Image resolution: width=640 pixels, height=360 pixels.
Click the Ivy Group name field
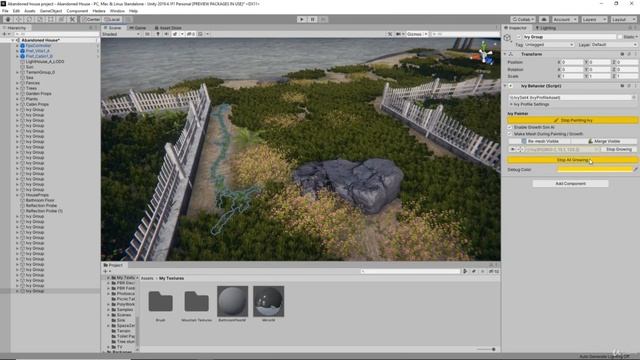[x=569, y=37]
